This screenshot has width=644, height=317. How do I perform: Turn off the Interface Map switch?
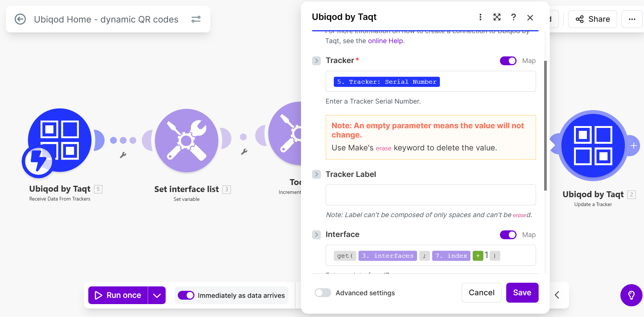pyautogui.click(x=508, y=235)
